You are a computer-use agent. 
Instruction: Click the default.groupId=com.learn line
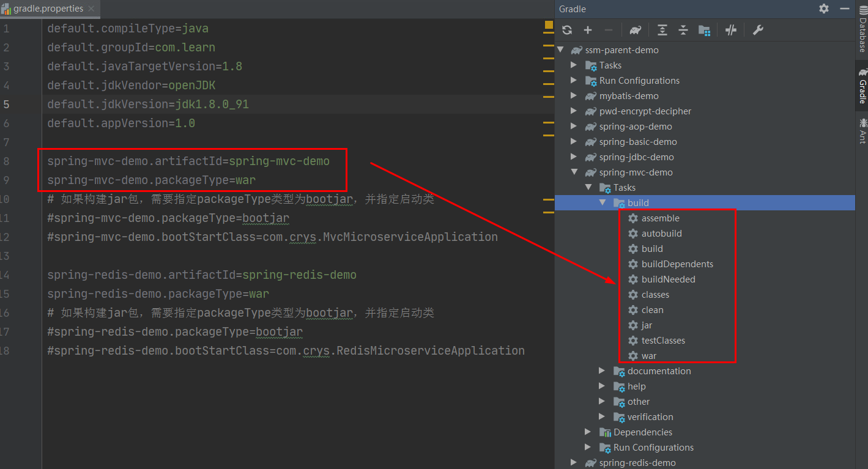point(131,47)
